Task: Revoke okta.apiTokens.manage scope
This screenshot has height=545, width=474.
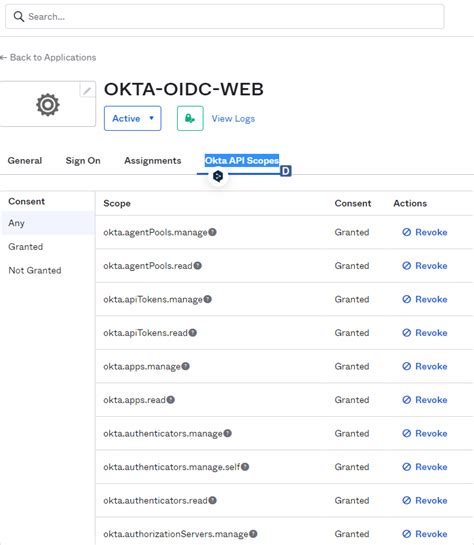Action: [x=425, y=299]
